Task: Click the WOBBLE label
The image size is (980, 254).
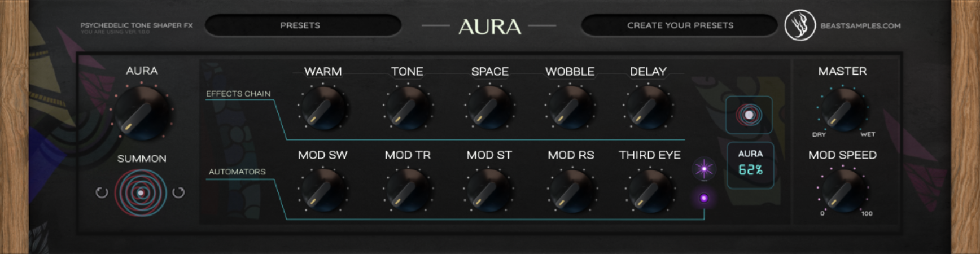Action: click(570, 72)
